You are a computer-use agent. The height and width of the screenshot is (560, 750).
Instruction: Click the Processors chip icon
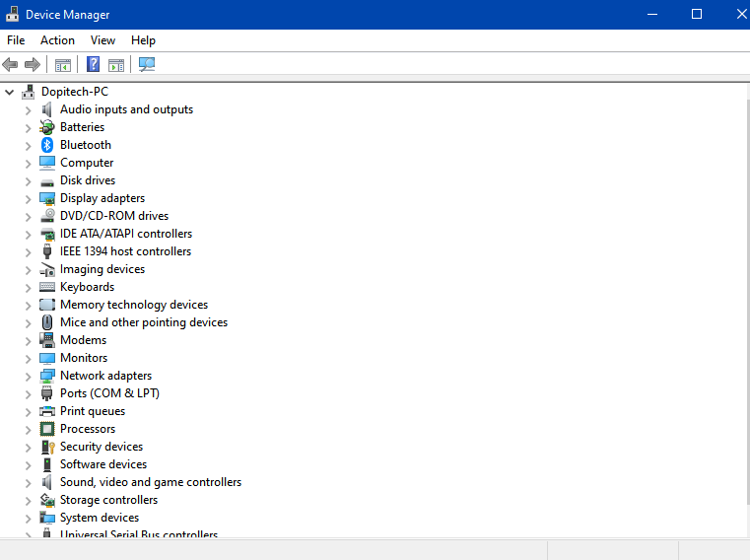pos(47,429)
